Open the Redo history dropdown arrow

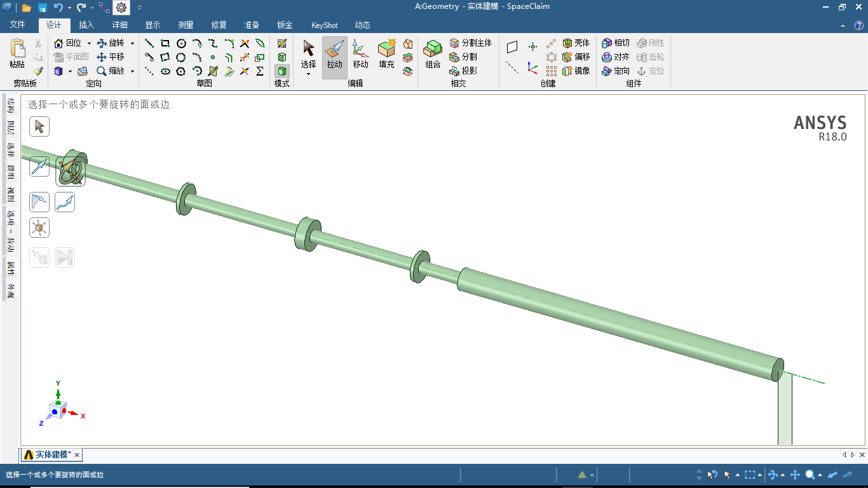click(92, 8)
